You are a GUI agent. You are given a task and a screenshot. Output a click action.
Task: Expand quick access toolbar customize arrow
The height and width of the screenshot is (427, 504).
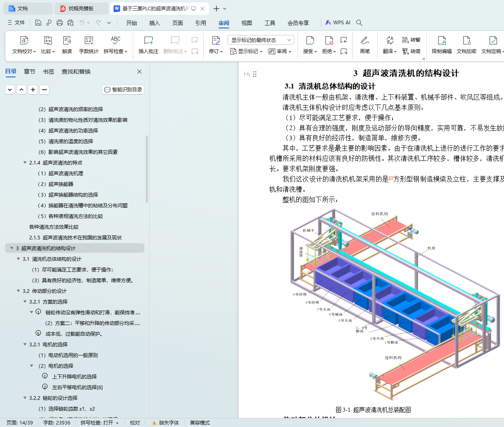point(109,23)
